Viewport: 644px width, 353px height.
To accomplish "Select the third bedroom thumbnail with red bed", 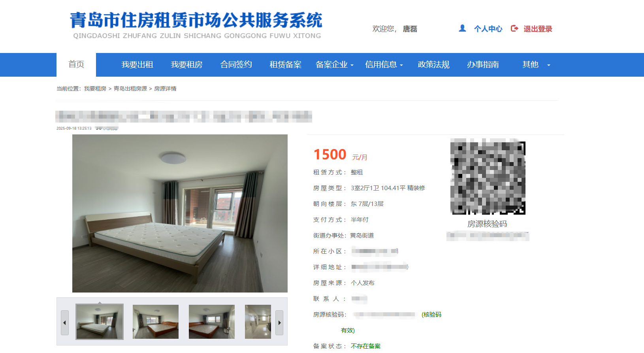I will (212, 322).
